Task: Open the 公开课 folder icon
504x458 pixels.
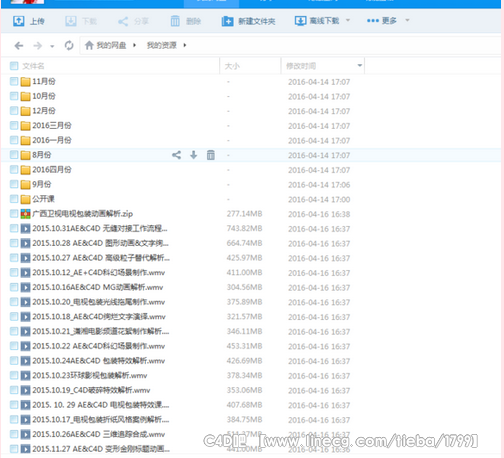Action: pyautogui.click(x=25, y=199)
